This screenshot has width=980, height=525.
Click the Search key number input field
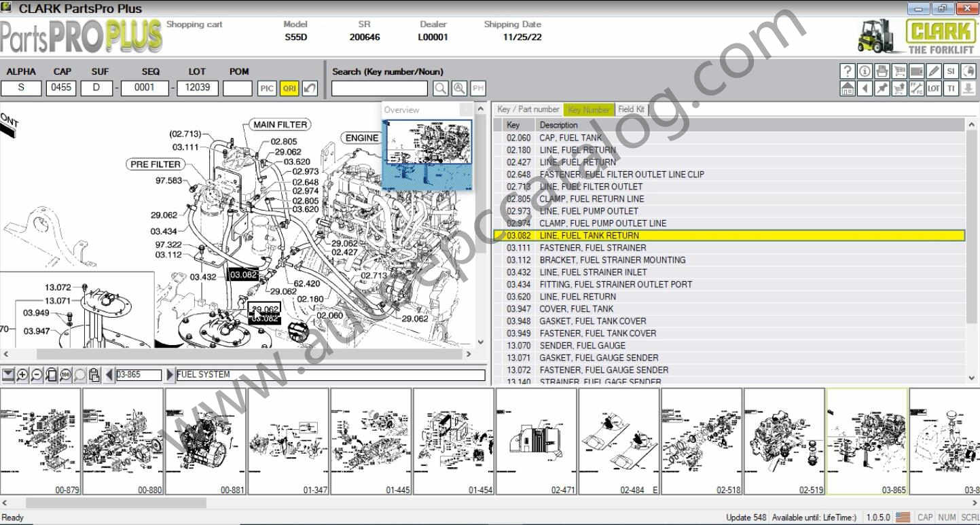pyautogui.click(x=379, y=88)
